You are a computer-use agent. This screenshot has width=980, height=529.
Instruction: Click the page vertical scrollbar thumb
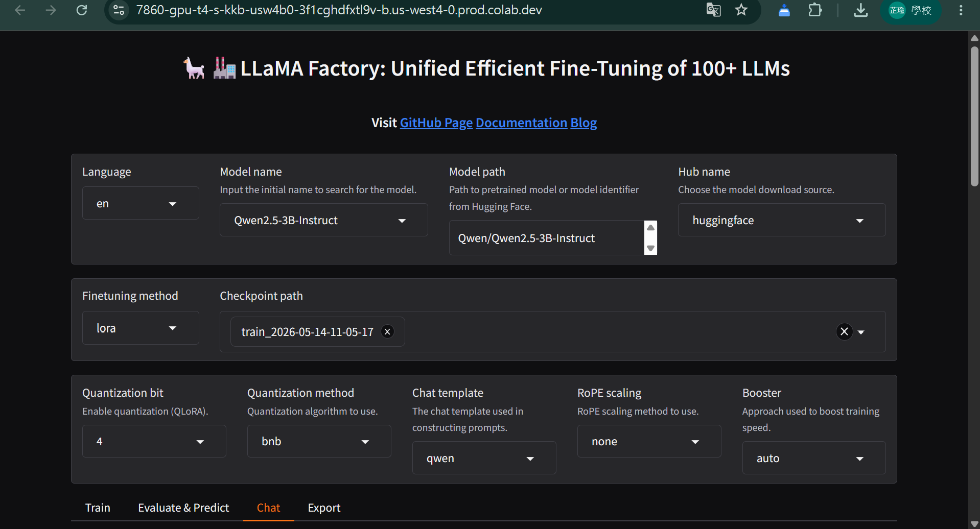(x=974, y=116)
